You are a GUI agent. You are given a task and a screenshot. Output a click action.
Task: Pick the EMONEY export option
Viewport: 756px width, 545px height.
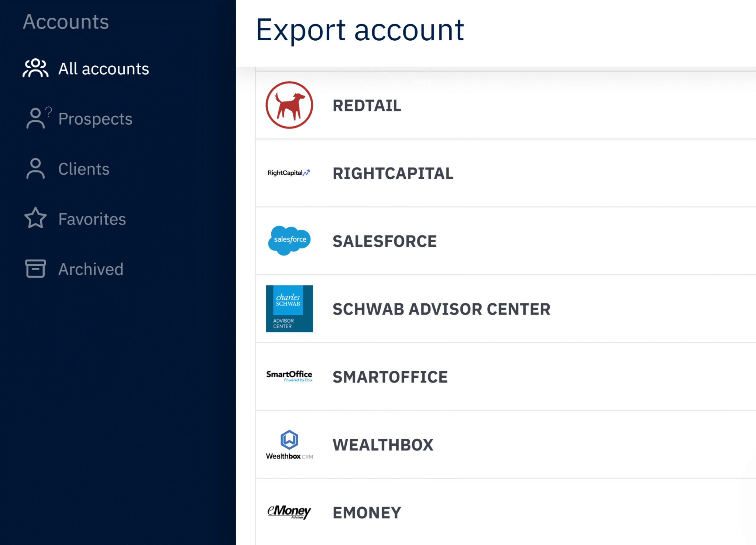pyautogui.click(x=367, y=513)
